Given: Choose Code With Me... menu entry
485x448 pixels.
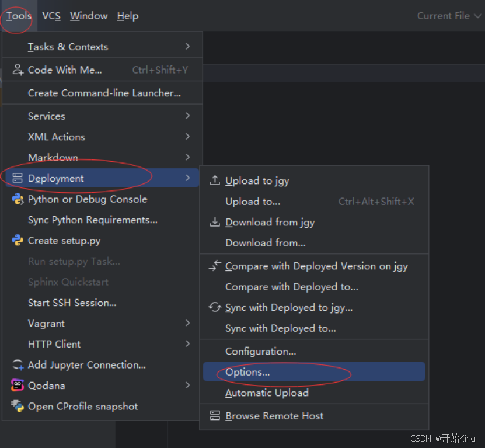Looking at the screenshot, I should pos(102,70).
